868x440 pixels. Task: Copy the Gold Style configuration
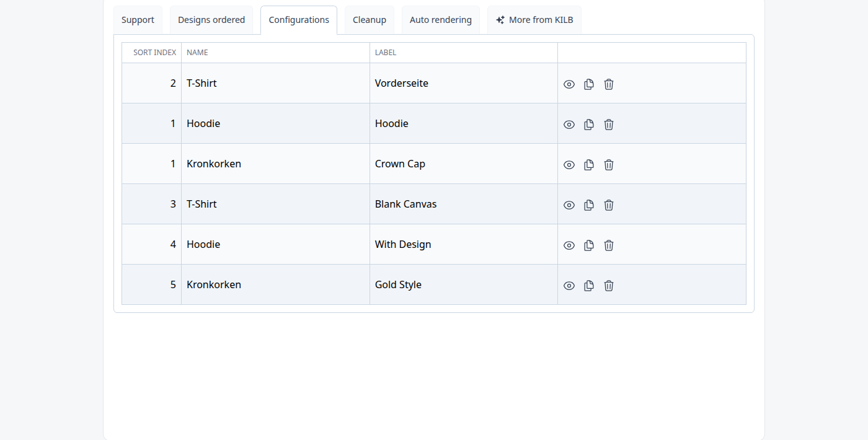click(589, 286)
